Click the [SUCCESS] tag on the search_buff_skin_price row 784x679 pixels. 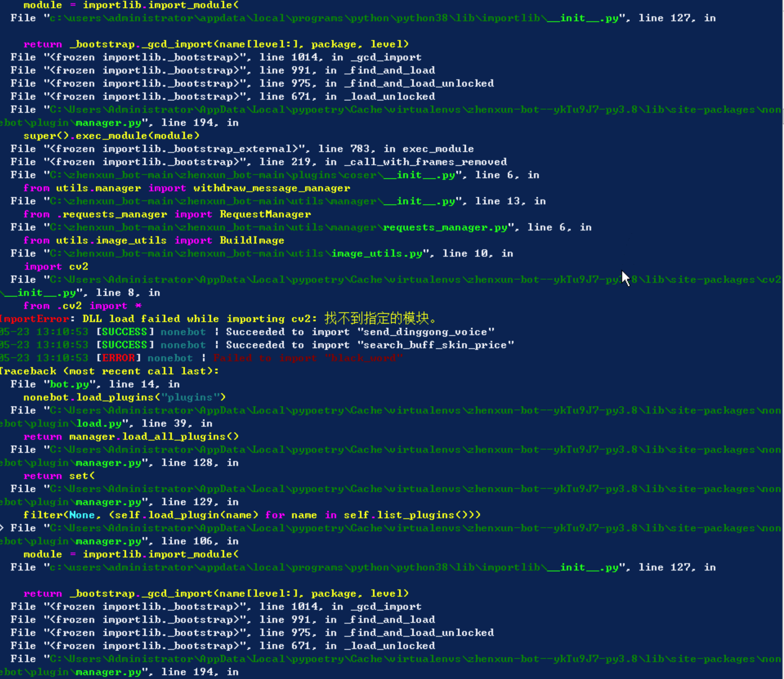pos(125,345)
